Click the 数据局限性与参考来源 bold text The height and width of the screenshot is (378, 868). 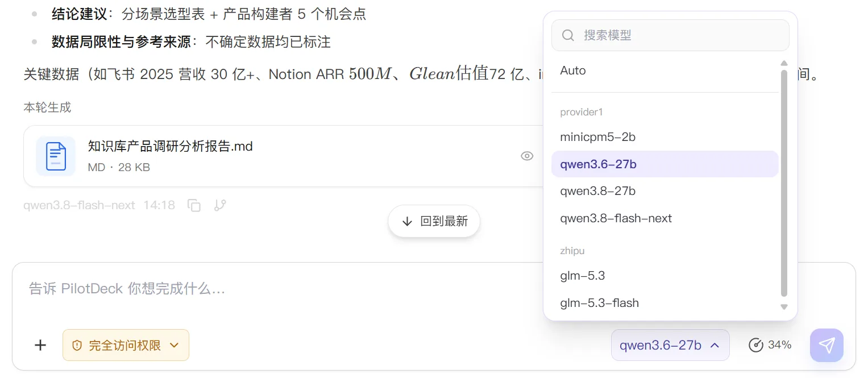click(x=121, y=41)
